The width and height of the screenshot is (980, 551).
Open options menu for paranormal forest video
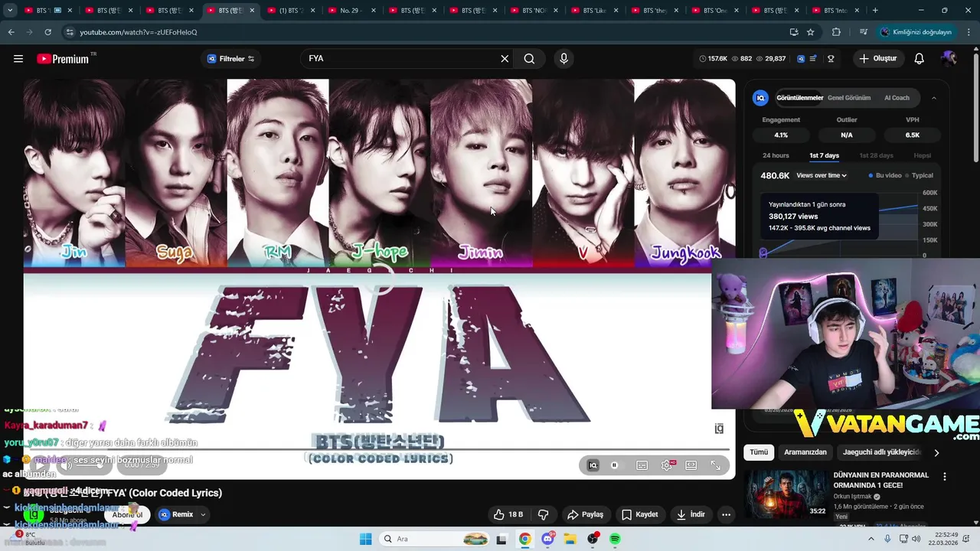(944, 476)
